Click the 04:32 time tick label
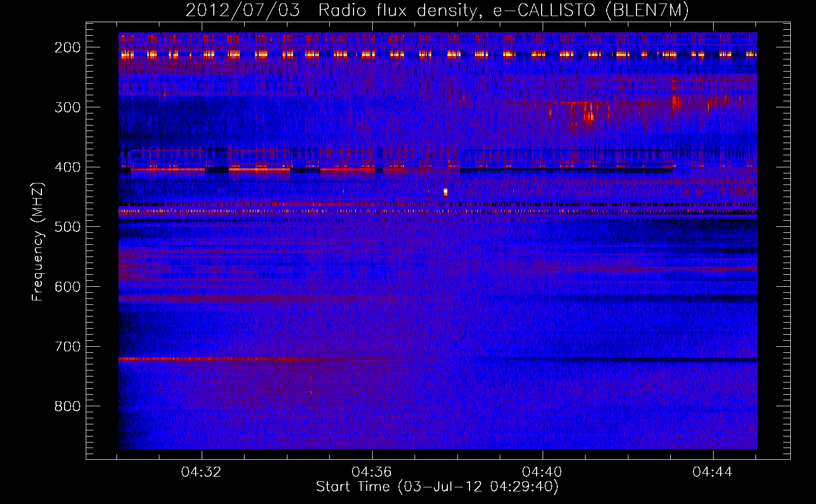 point(202,472)
